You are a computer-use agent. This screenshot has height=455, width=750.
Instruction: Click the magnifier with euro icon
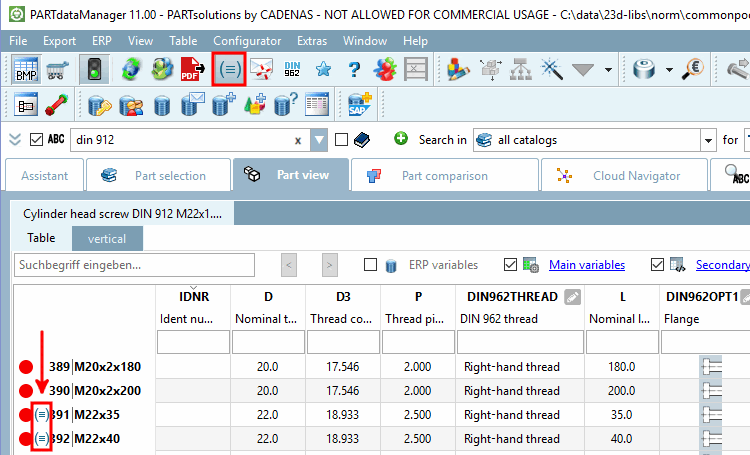click(693, 69)
